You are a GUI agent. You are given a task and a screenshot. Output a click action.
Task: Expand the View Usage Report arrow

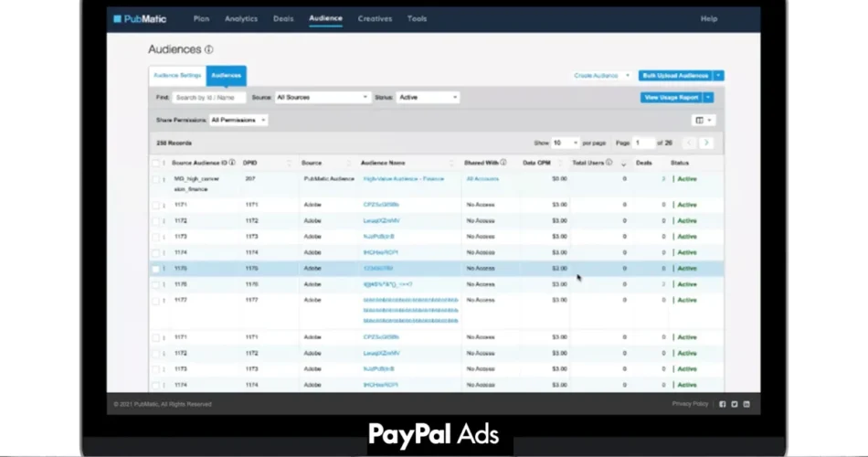click(708, 98)
